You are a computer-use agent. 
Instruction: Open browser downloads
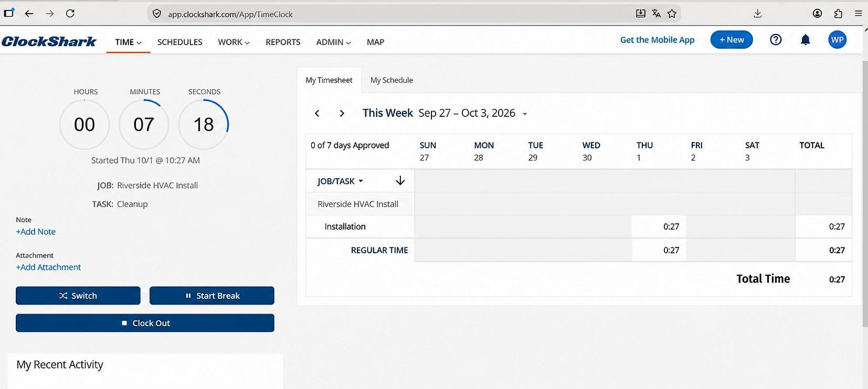(757, 14)
